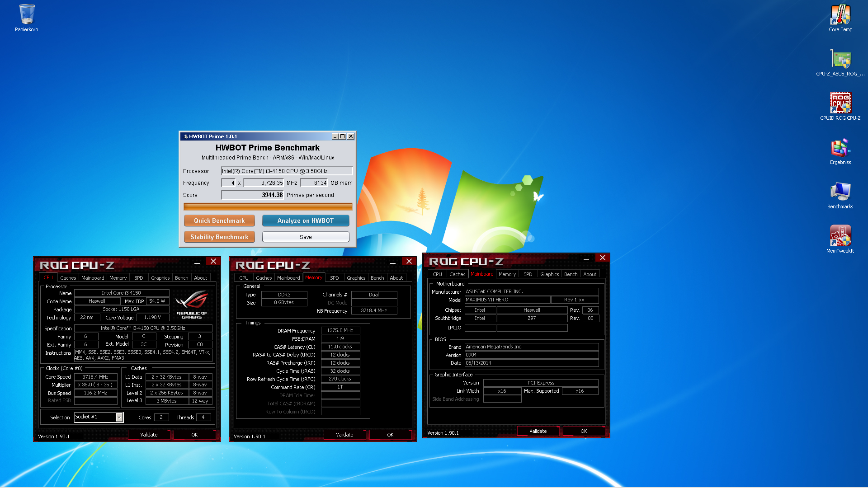Click the orange benchmark progress bar

[x=268, y=206]
